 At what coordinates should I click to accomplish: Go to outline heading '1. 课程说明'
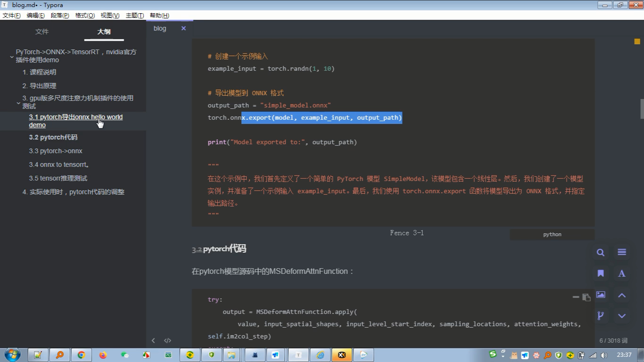pyautogui.click(x=39, y=72)
